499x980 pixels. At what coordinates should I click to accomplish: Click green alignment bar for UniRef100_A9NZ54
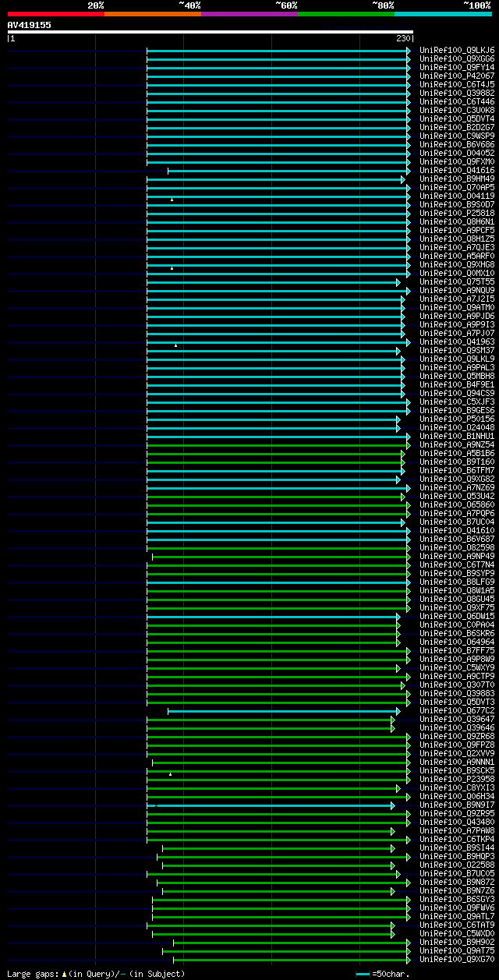(278, 445)
